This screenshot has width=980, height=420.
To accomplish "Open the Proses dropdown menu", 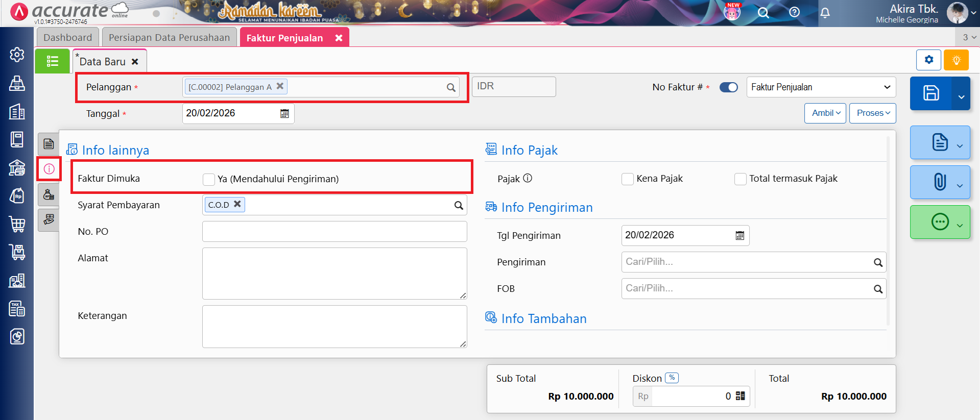I will click(x=872, y=113).
